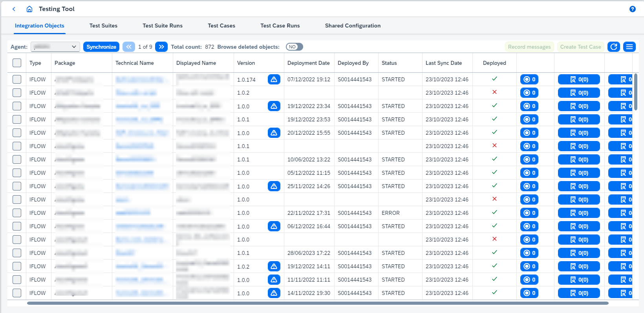Click 0(0) test case button in 10/06/2022 13:22 row
This screenshot has height=313, width=644.
(x=579, y=159)
